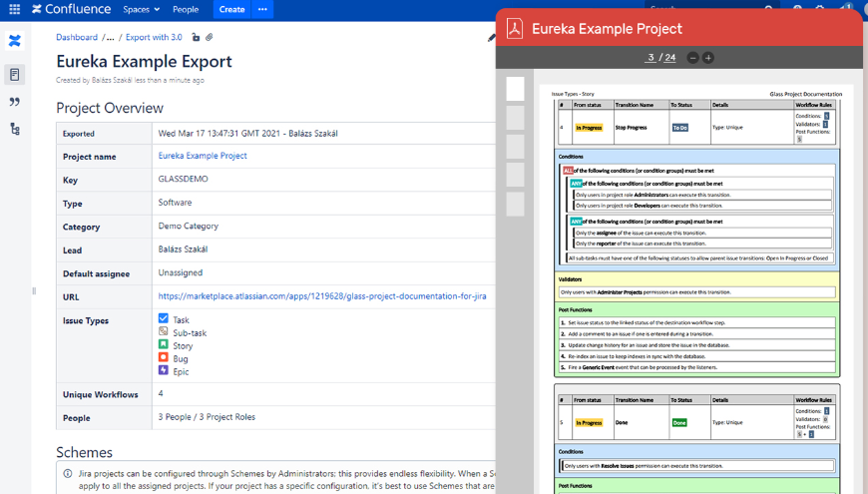The height and width of the screenshot is (494, 868).
Task: Click the 'GLASSDEMO' key value
Action: (184, 179)
